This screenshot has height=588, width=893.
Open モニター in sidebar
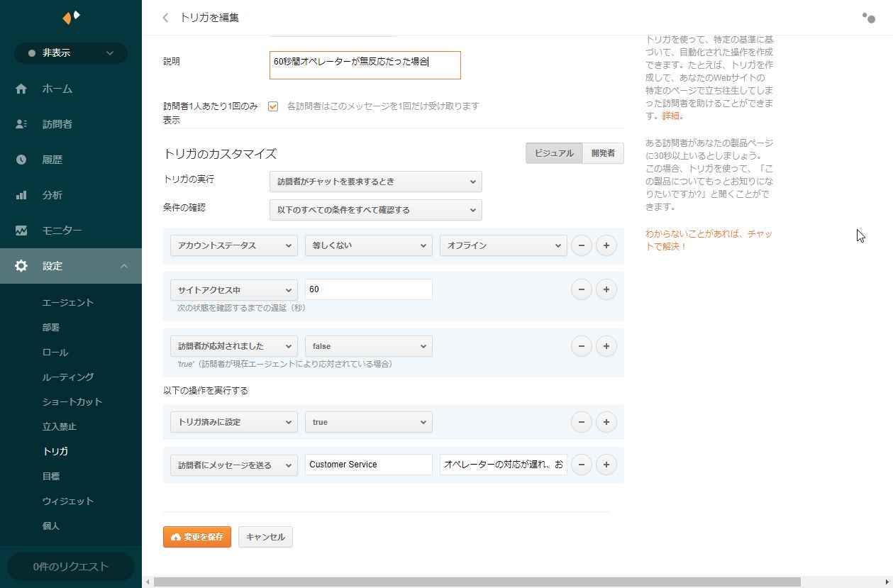click(x=62, y=231)
